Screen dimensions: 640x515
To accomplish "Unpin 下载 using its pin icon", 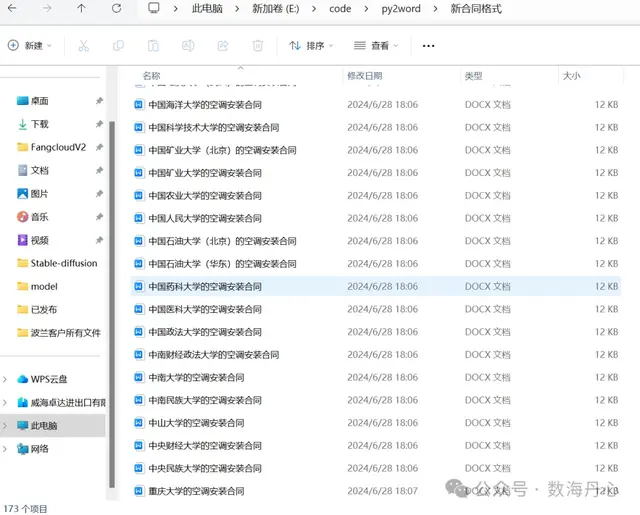I will click(99, 124).
